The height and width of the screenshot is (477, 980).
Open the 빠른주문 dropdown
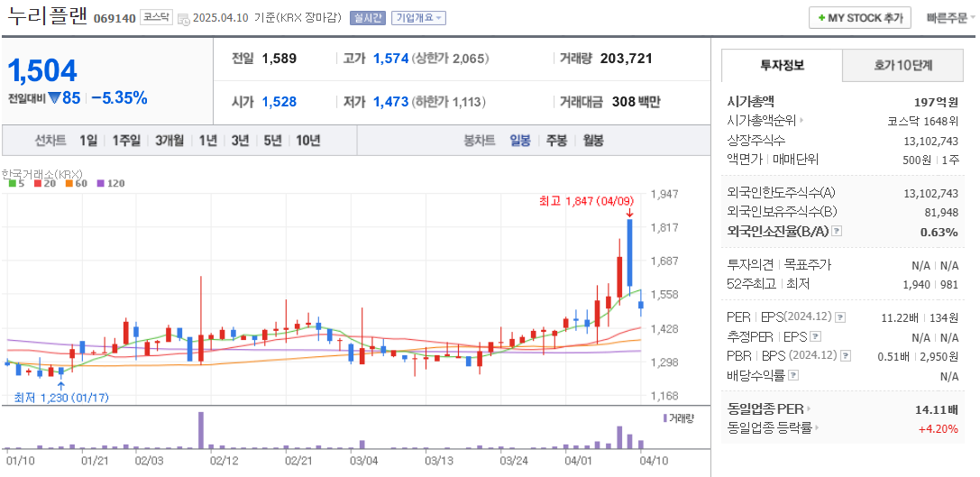click(950, 18)
